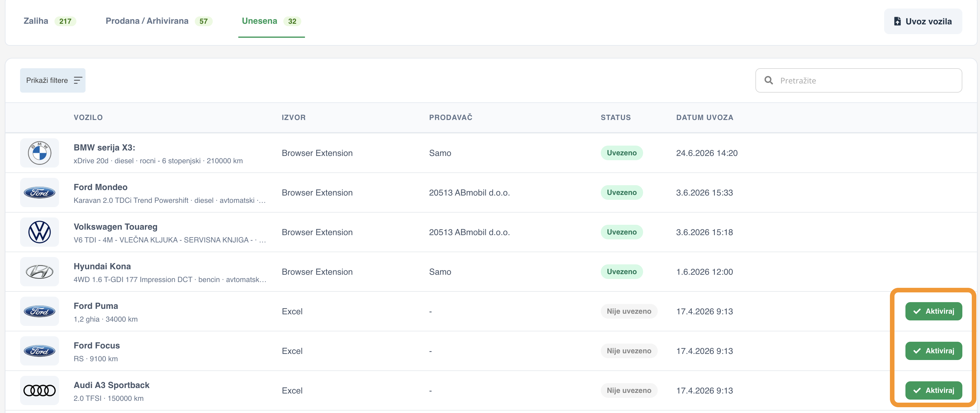Activate the Ford Focus vehicle

coord(934,351)
